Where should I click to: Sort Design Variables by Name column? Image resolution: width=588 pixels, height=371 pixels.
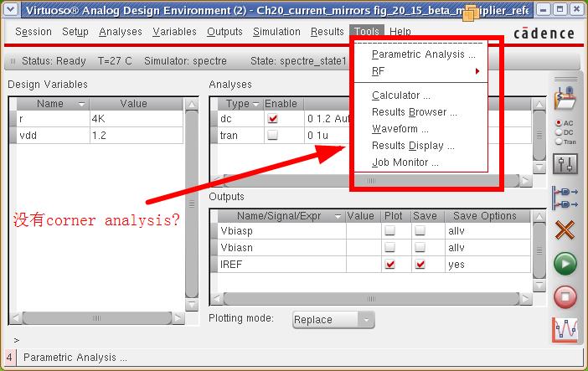click(x=53, y=104)
